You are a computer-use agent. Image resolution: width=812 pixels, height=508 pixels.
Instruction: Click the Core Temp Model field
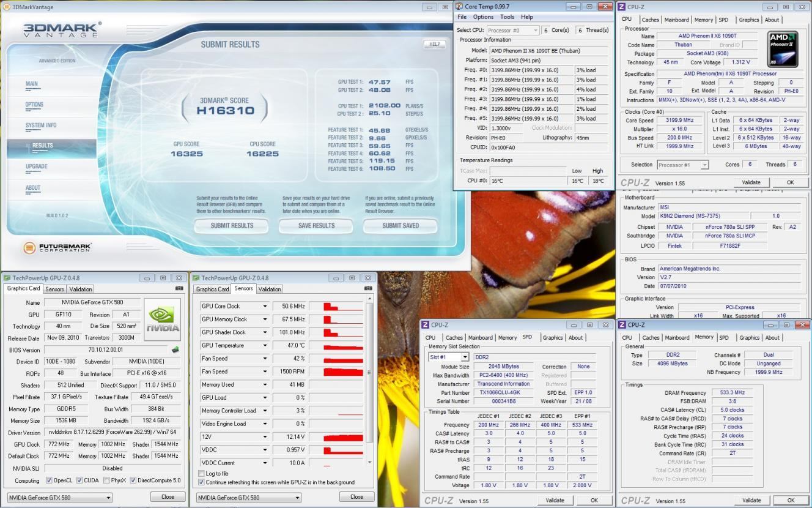pyautogui.click(x=549, y=51)
